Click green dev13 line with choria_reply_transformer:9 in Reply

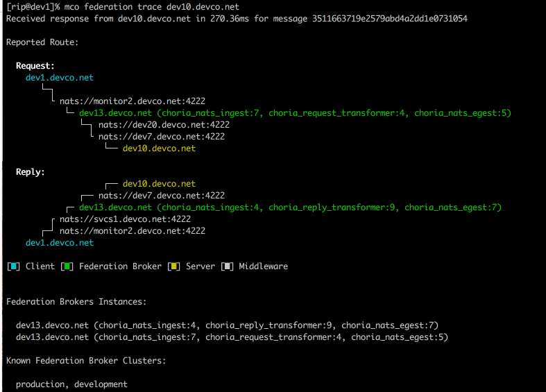click(x=290, y=207)
